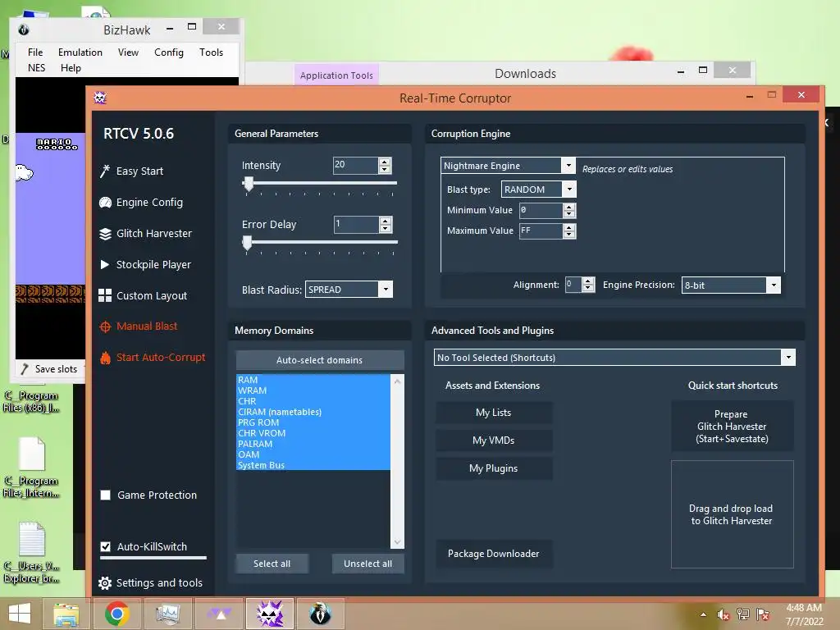Open the Blast type dropdown

point(569,189)
